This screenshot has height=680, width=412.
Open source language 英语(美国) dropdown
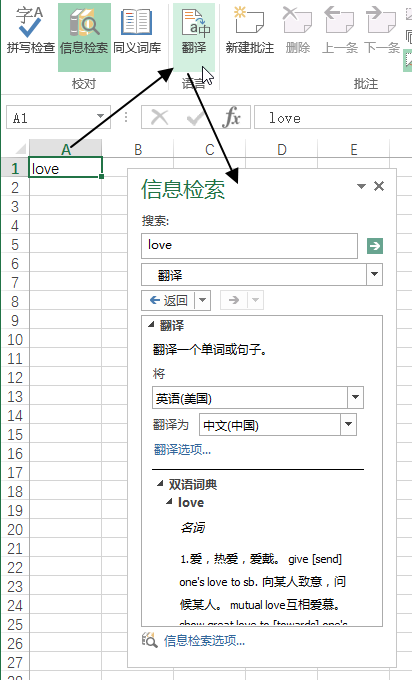pyautogui.click(x=355, y=397)
